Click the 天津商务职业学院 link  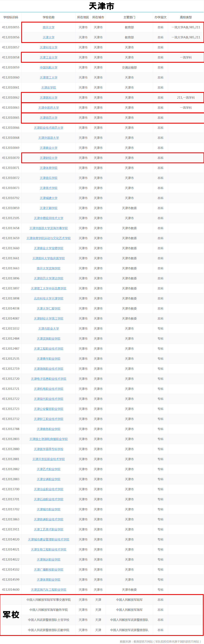tap(48, 429)
